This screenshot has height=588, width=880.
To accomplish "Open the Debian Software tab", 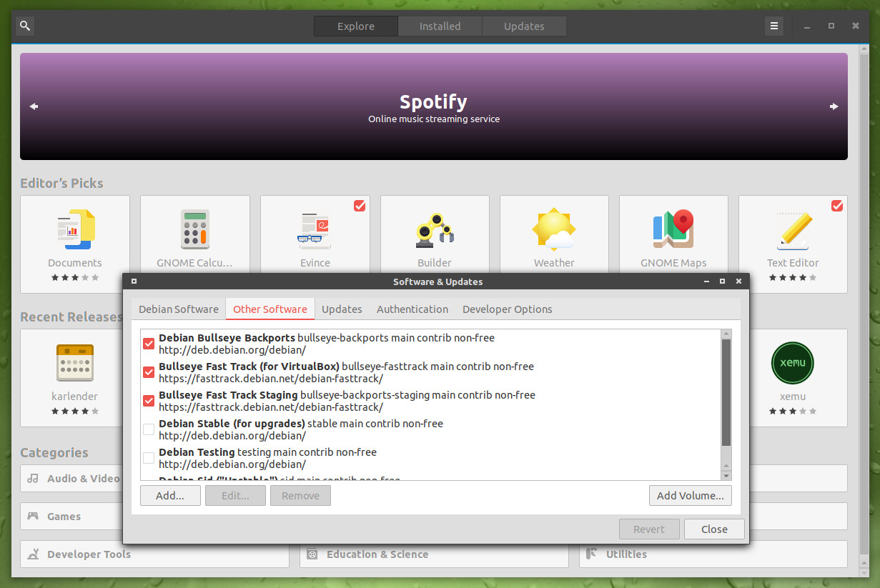I will tap(179, 309).
